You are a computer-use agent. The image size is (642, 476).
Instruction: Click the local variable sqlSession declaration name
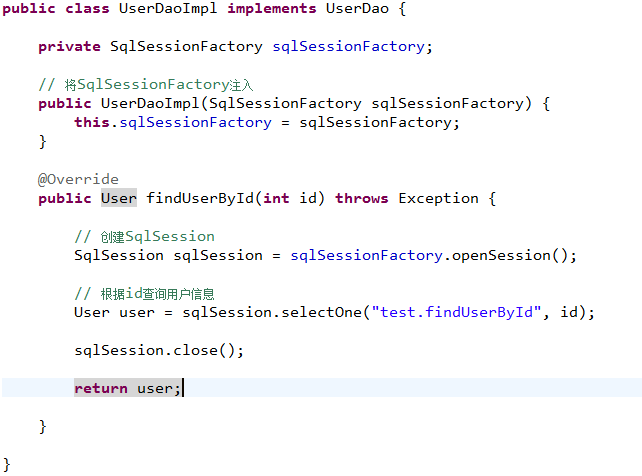pos(218,255)
